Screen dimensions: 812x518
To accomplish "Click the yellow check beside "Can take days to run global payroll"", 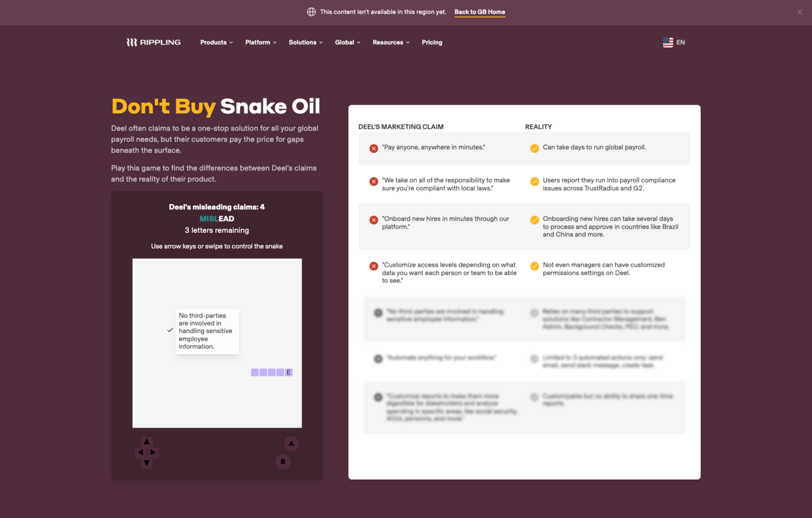I will 534,148.
